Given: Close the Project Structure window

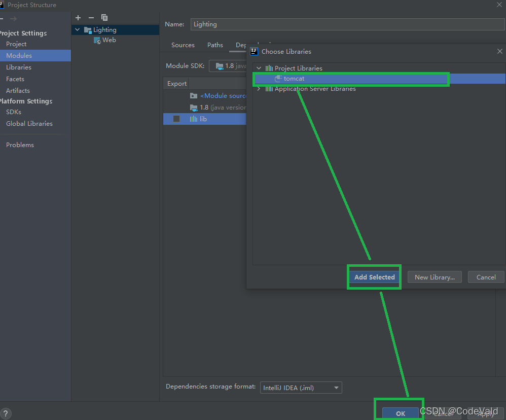Looking at the screenshot, I should [499, 5].
